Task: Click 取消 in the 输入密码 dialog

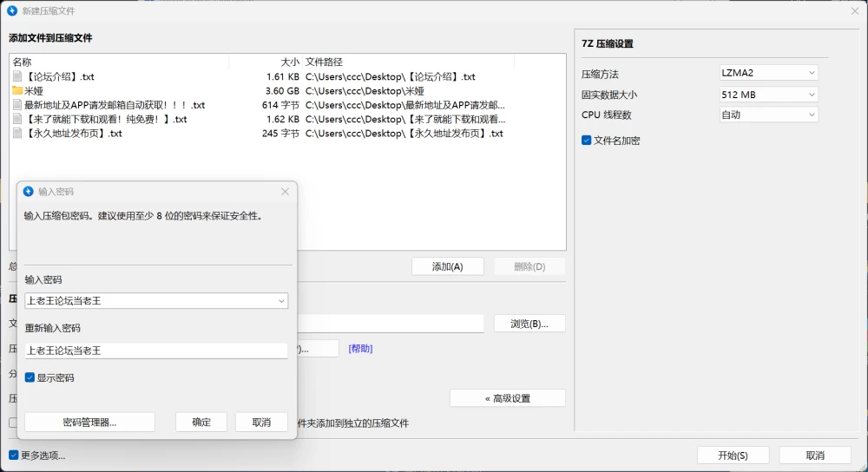Action: [261, 423]
